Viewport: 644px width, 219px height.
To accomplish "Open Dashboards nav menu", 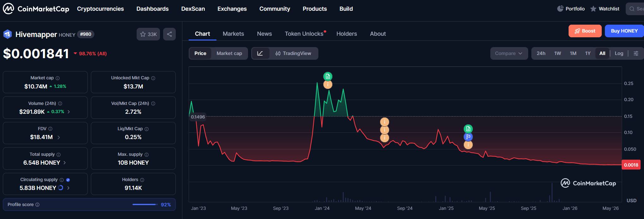I will pyautogui.click(x=152, y=9).
